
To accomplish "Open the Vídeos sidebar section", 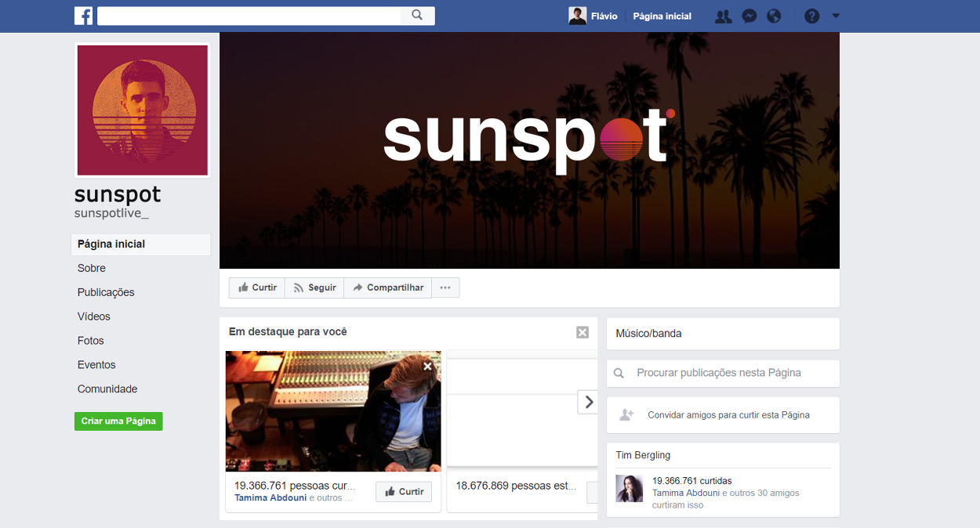I will pyautogui.click(x=94, y=316).
